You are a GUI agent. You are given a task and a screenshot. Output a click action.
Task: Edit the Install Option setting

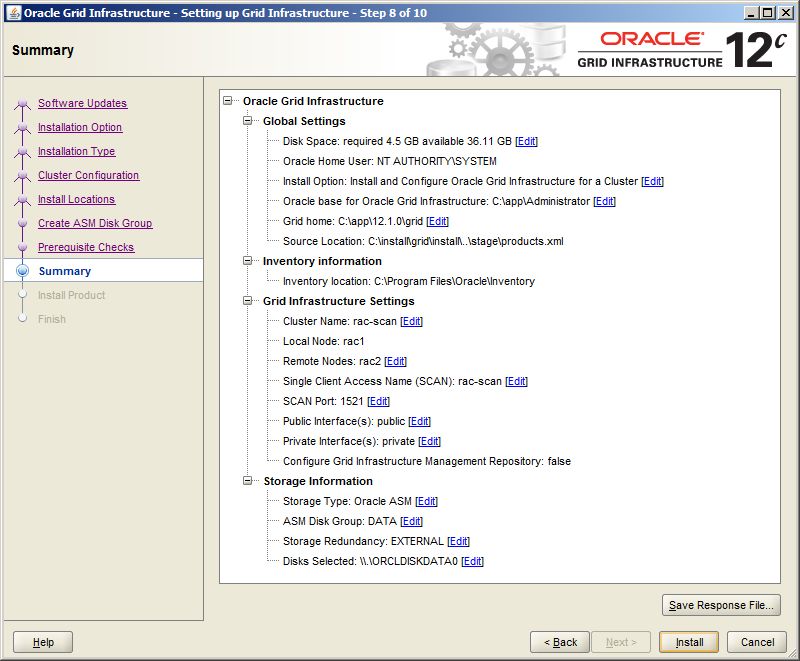pos(653,181)
